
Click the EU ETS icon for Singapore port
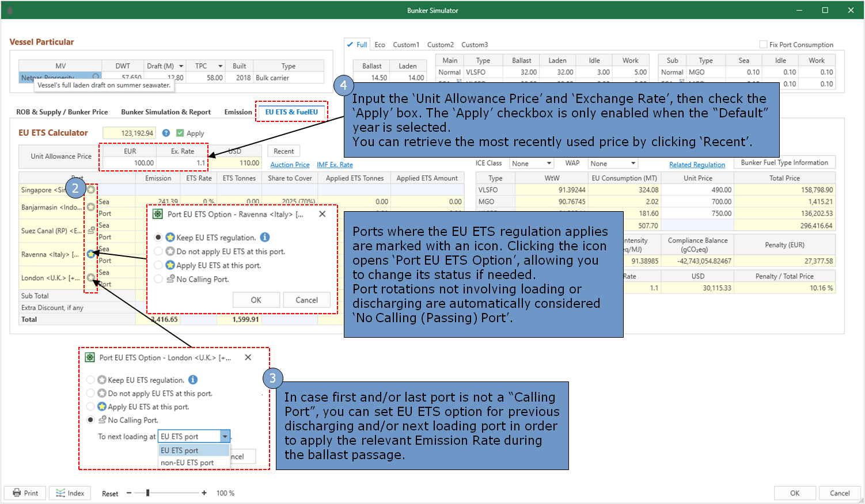click(x=91, y=189)
